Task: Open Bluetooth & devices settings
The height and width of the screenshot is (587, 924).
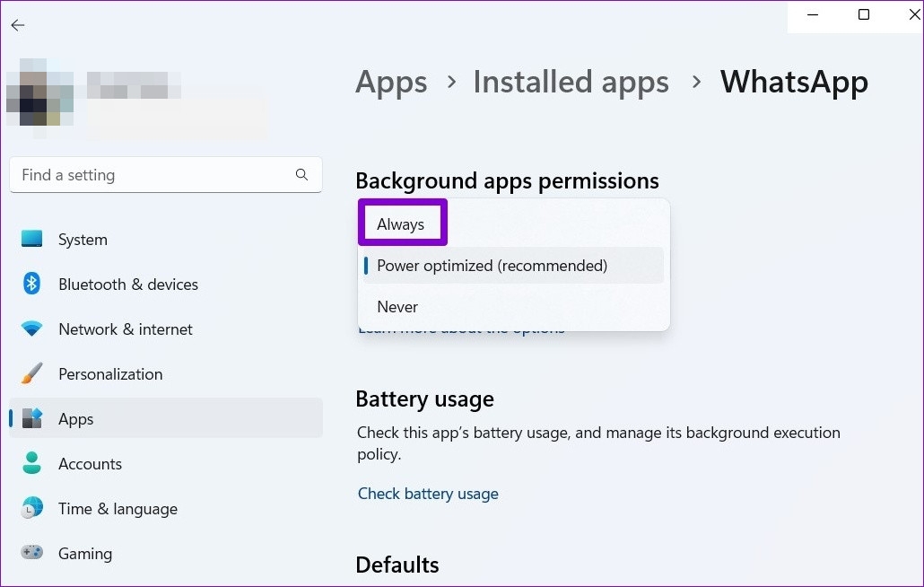Action: click(x=32, y=284)
